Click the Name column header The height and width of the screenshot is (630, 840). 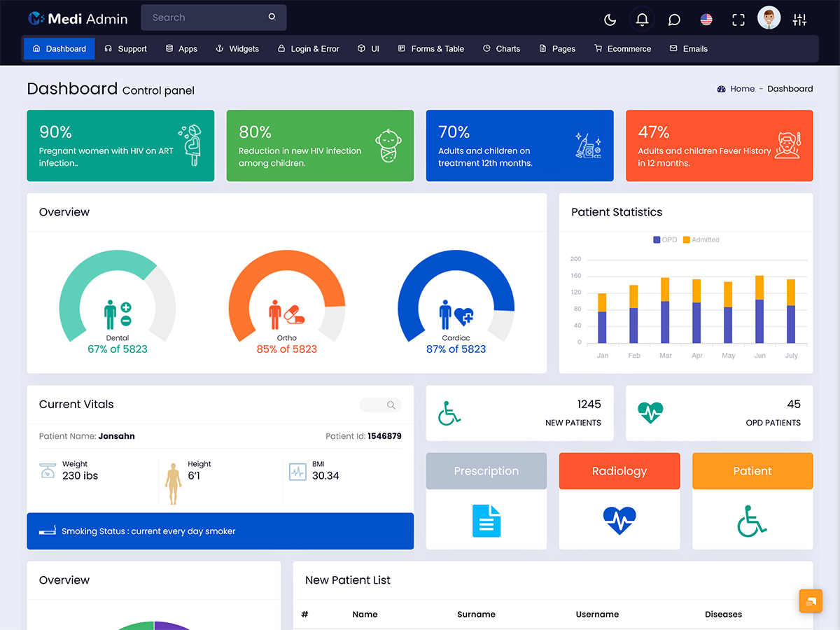tap(365, 615)
